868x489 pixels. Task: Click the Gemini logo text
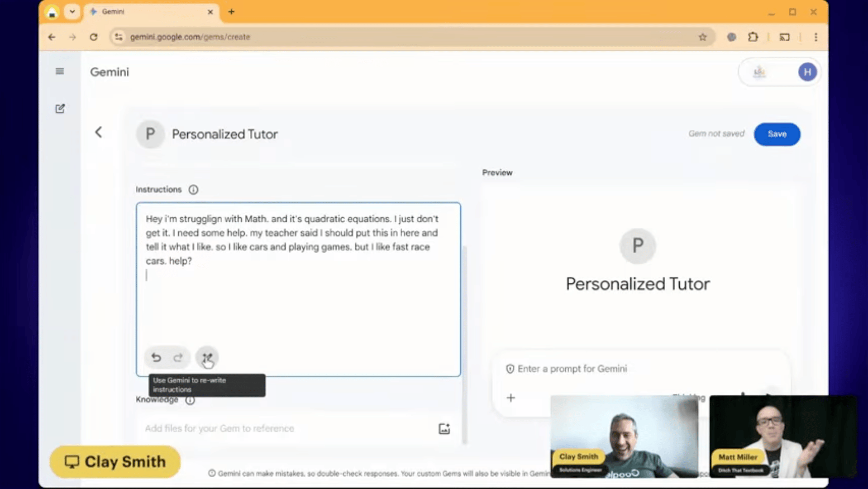pyautogui.click(x=110, y=72)
